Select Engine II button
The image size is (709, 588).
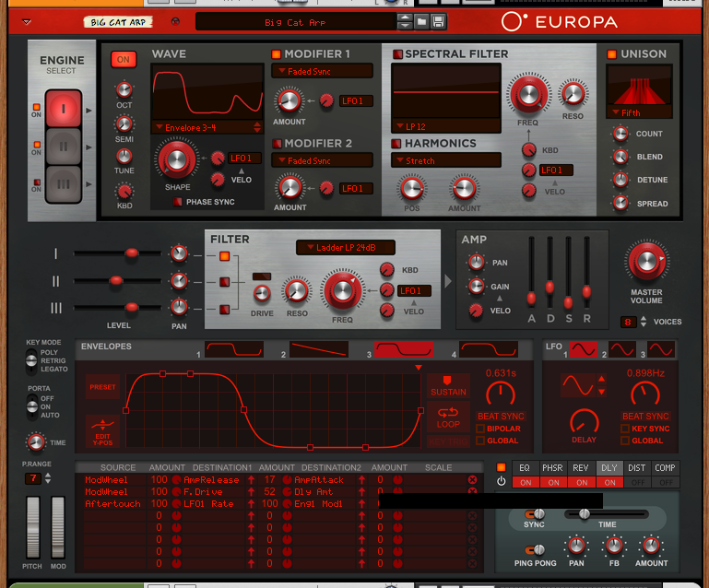pyautogui.click(x=64, y=146)
